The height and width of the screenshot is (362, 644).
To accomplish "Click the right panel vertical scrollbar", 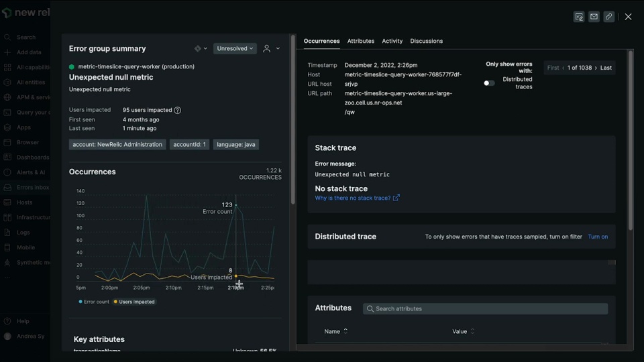I will coord(631,139).
